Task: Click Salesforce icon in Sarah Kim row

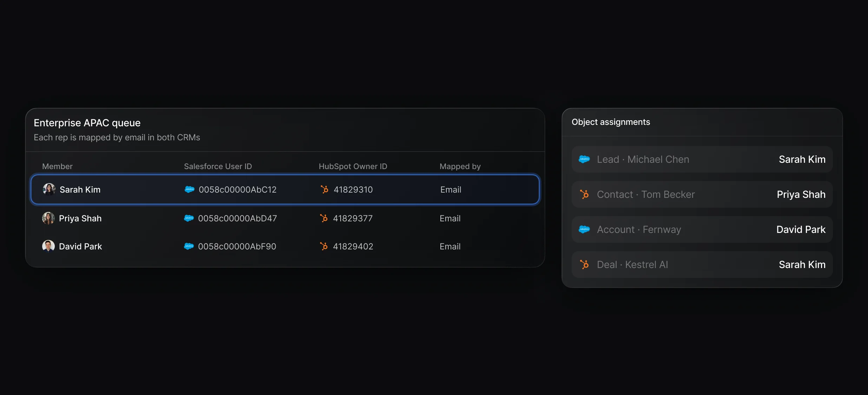Action: (x=190, y=189)
